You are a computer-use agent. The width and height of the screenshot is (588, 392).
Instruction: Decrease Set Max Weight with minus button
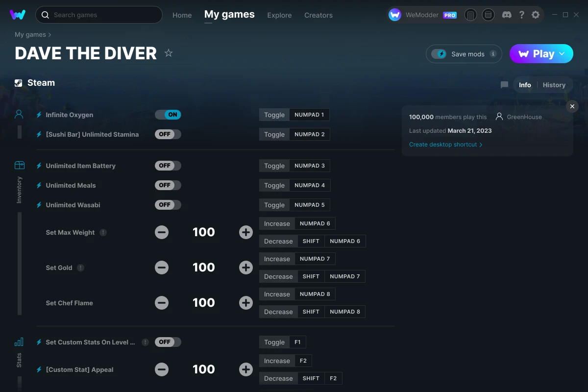[x=162, y=232]
